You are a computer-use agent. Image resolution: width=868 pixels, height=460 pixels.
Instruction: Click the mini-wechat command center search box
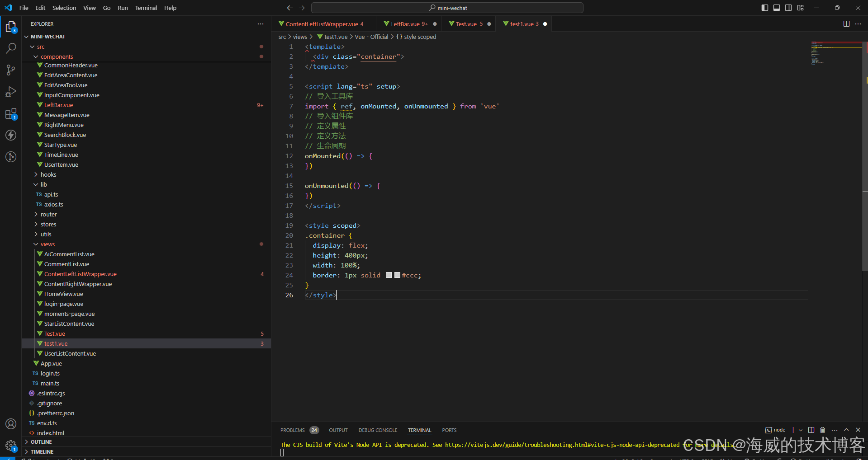point(447,8)
